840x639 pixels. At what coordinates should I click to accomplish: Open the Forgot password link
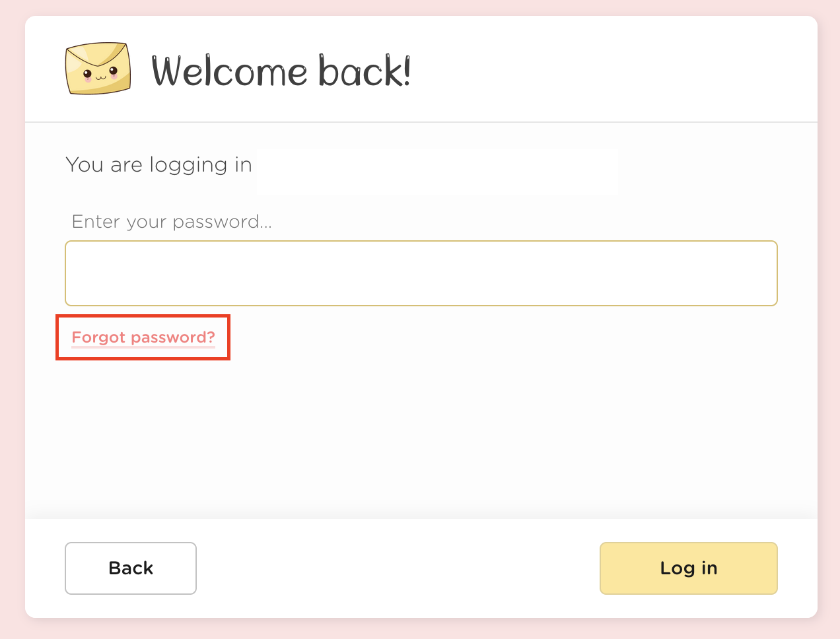pos(143,337)
